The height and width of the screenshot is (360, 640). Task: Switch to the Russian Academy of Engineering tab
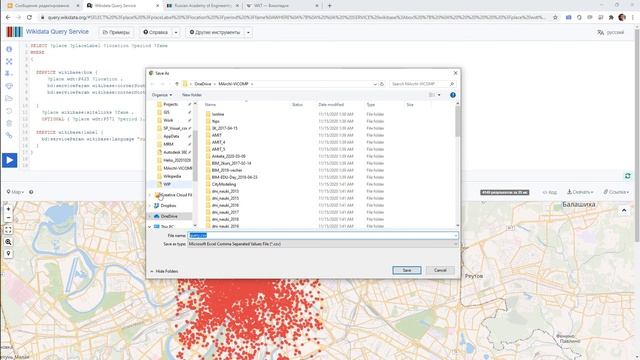point(203,6)
